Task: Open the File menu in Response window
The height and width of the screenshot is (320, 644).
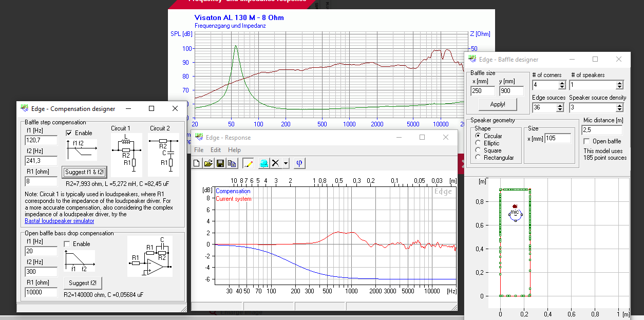Action: tap(198, 150)
